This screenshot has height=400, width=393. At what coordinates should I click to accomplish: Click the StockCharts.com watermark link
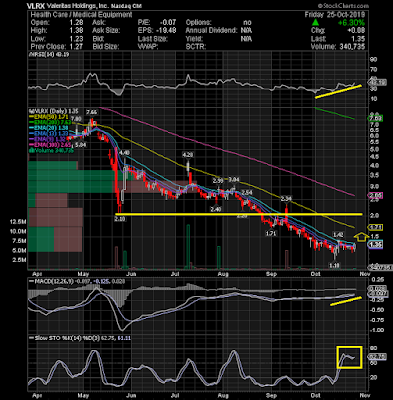[343, 6]
